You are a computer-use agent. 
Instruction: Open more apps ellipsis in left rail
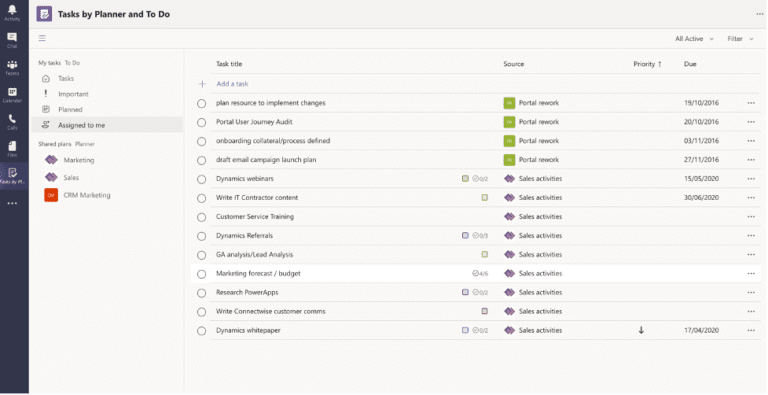[x=12, y=203]
